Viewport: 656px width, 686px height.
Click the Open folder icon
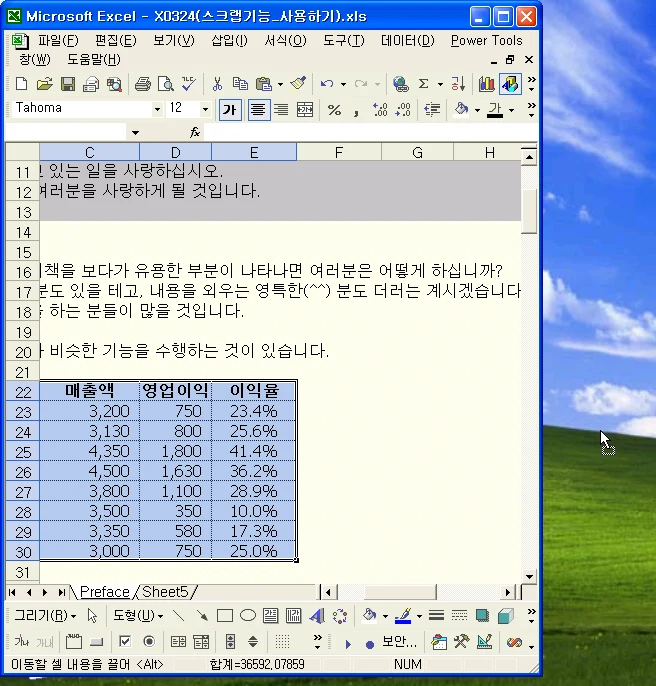pyautogui.click(x=44, y=84)
